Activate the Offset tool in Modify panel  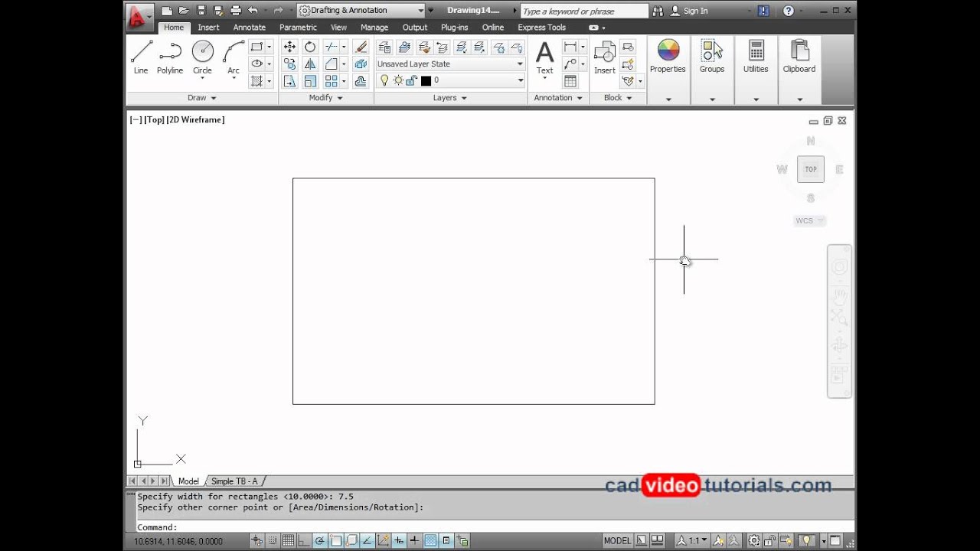[361, 80]
